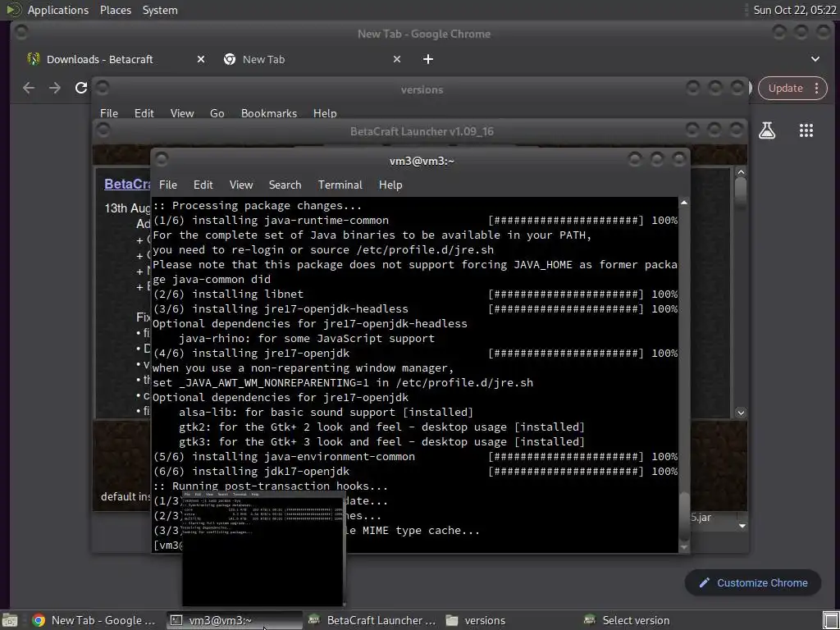840x630 pixels.
Task: Click the clock showing Sun Oct 22
Action: click(794, 10)
